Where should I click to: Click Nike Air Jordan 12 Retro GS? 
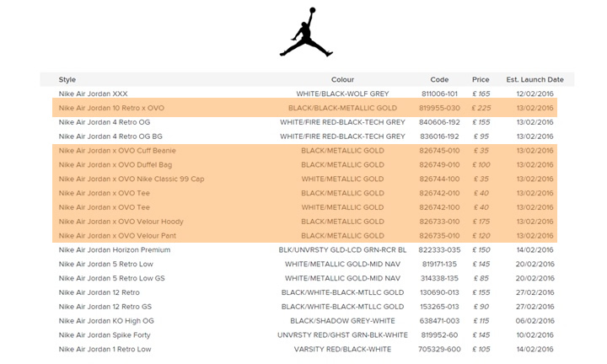pos(105,307)
